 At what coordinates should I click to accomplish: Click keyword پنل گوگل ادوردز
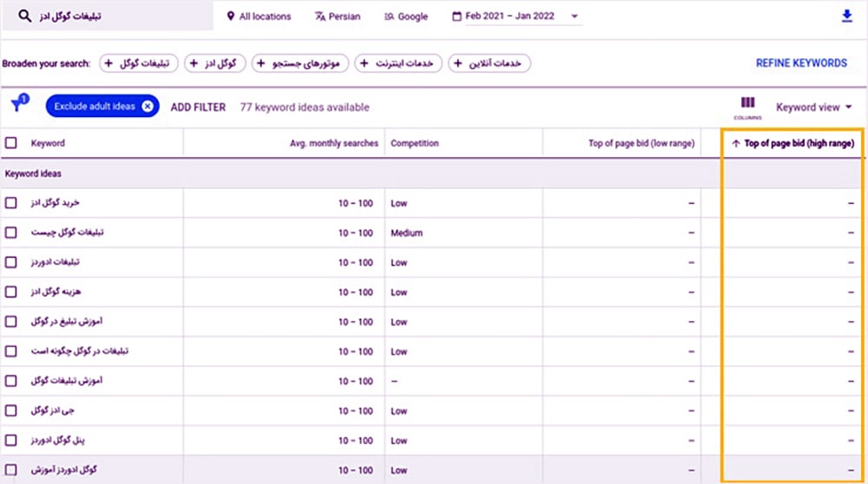(57, 441)
